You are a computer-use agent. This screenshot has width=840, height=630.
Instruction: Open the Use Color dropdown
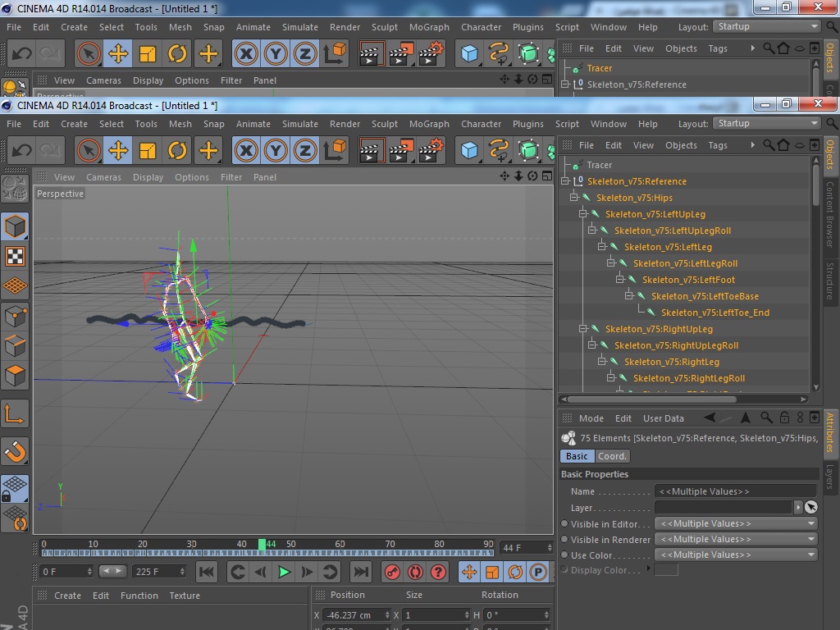736,555
